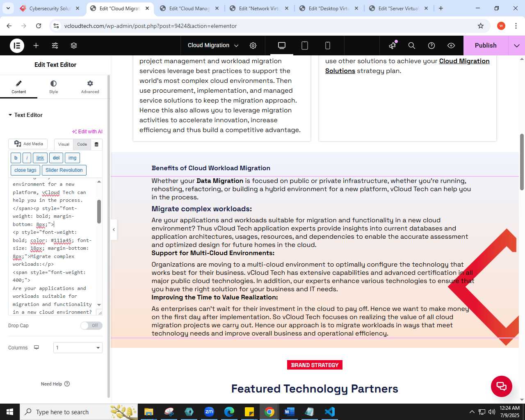Click Columns responsive device icon
This screenshot has width=525, height=420.
[x=37, y=347]
